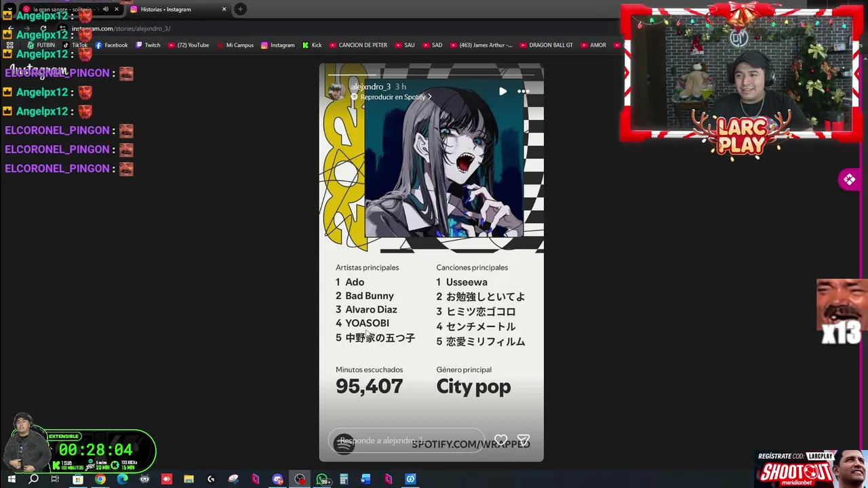Open Logitech G HUB from the taskbar
The image size is (868, 488).
coord(211,479)
